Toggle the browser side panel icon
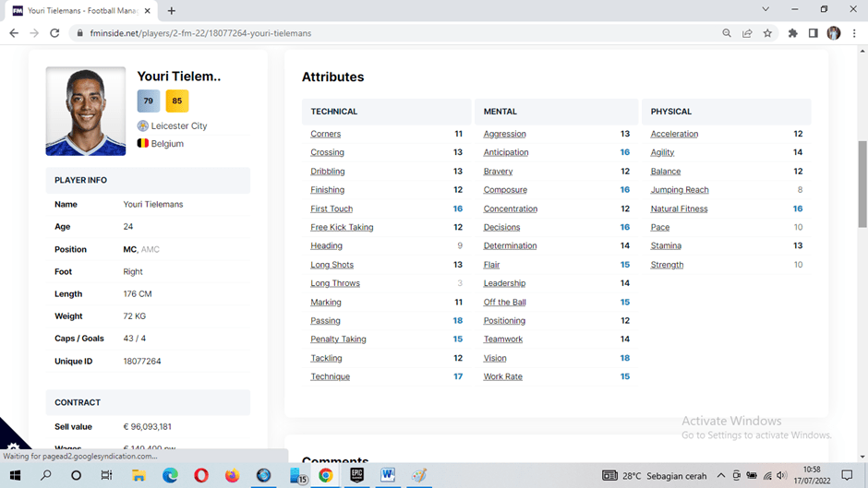 813,33
